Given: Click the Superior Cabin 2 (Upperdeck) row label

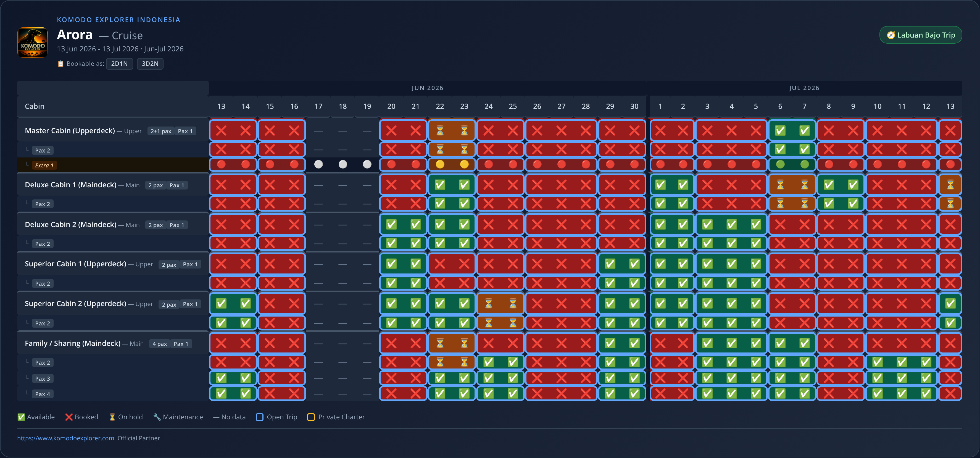Looking at the screenshot, I should click(x=75, y=304).
